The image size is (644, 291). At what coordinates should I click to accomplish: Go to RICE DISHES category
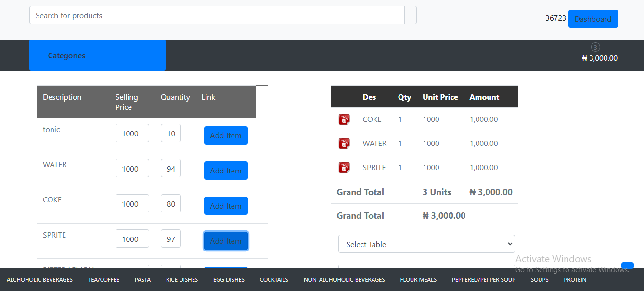point(182,280)
